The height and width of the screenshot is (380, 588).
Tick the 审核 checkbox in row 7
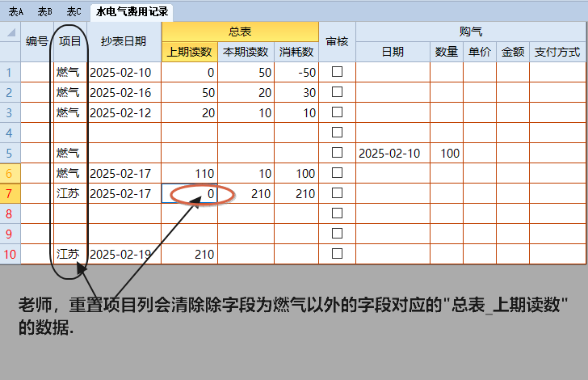pyautogui.click(x=337, y=193)
